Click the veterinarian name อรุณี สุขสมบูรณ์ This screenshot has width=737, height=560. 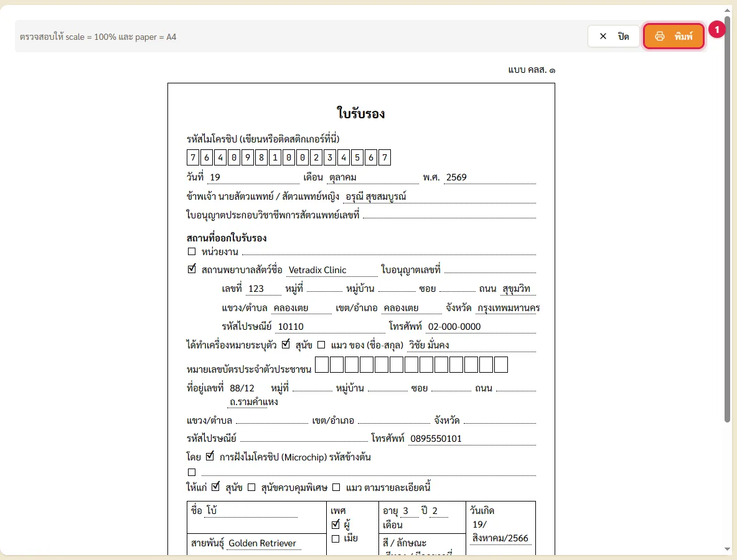376,197
